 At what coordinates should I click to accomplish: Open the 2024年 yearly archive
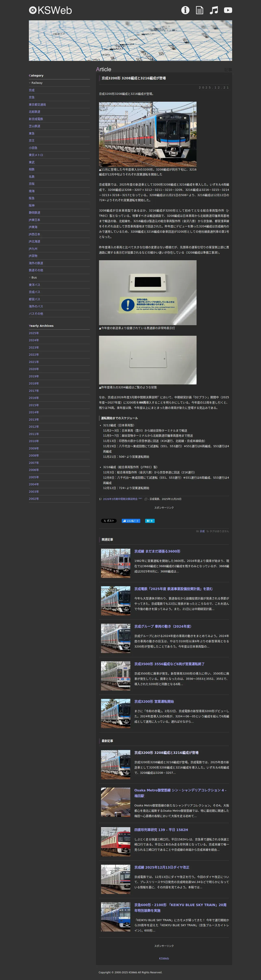pos(34,340)
